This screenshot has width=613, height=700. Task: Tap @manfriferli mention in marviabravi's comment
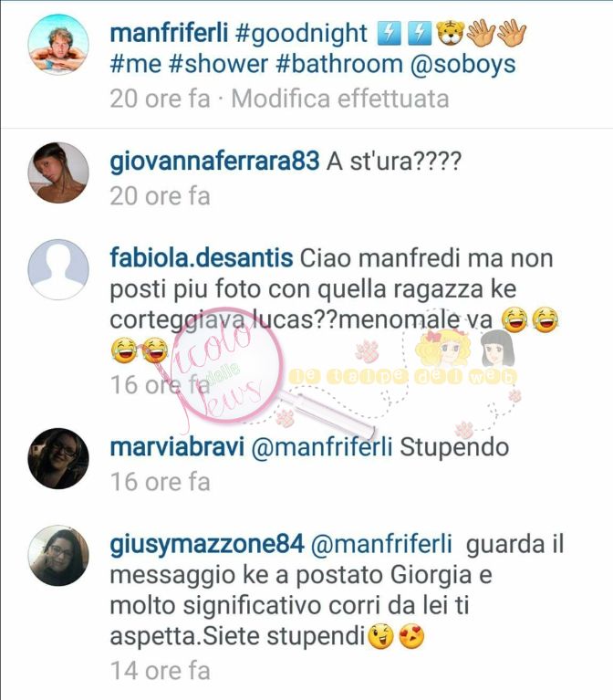pos(322,448)
